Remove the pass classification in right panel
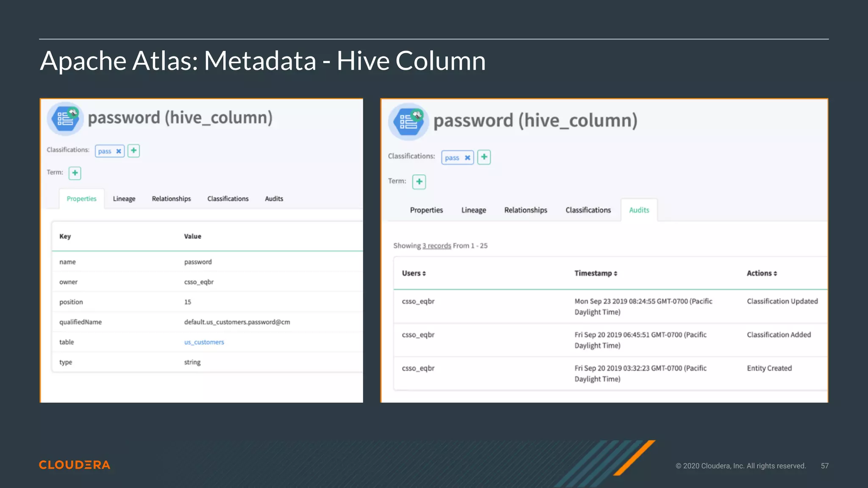 (x=467, y=158)
